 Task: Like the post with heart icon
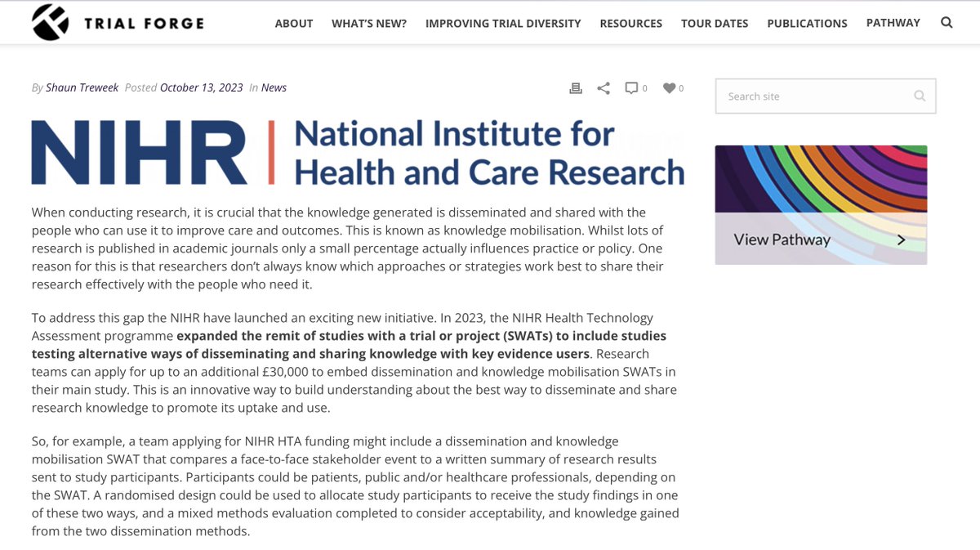[x=669, y=88]
